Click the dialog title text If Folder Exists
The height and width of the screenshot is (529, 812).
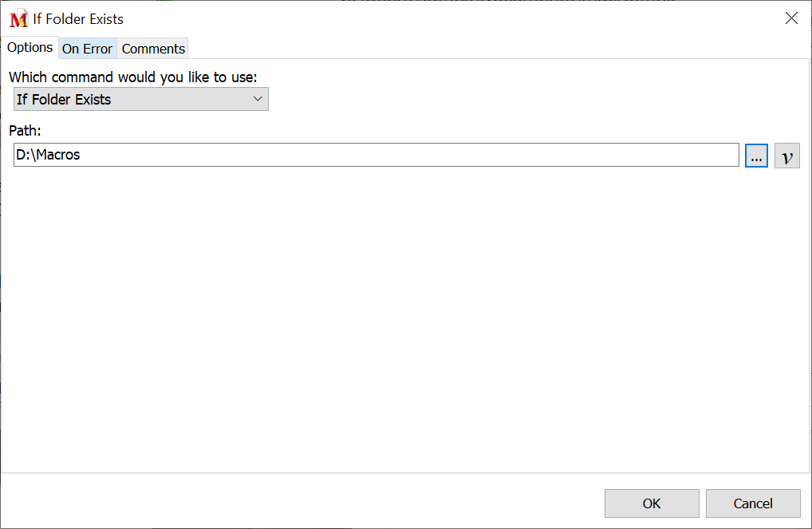pos(78,18)
